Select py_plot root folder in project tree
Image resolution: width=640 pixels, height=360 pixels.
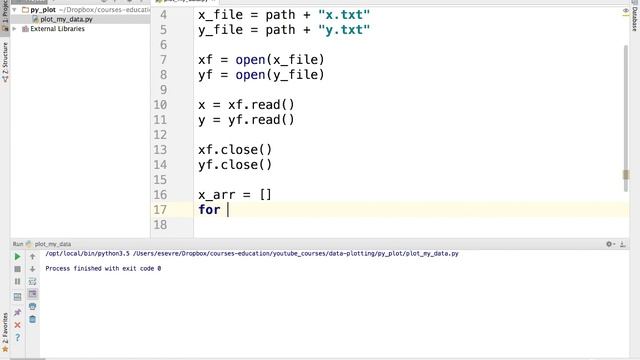click(x=80, y=9)
